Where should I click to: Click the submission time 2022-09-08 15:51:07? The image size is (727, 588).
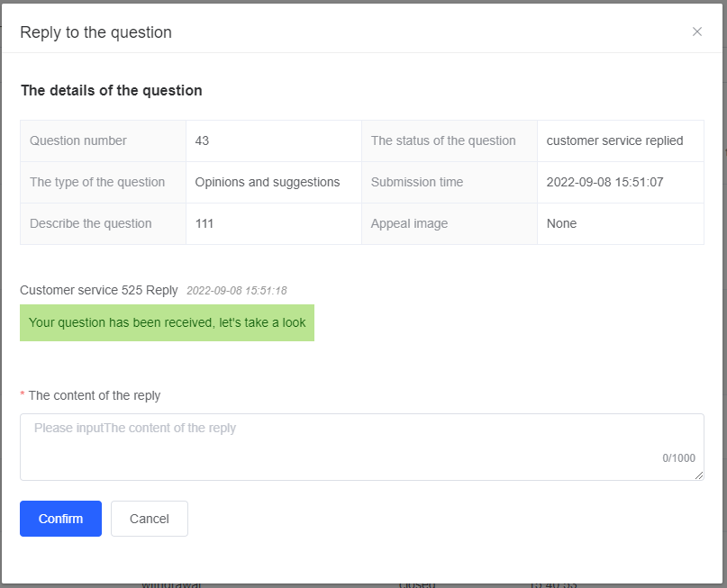[604, 182]
